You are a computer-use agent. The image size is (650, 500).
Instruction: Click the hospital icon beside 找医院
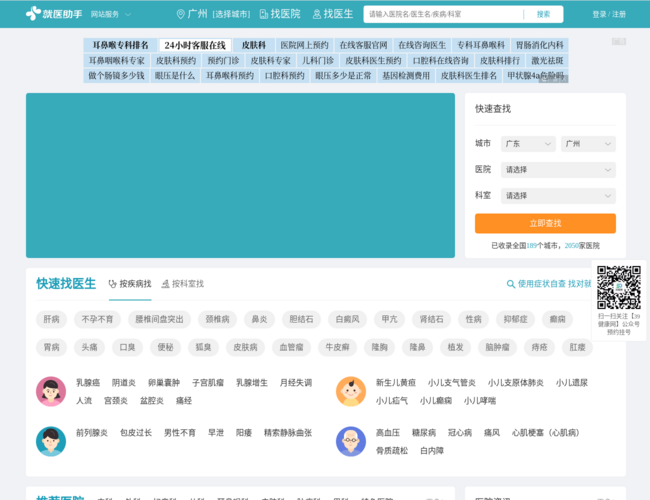coord(264,14)
